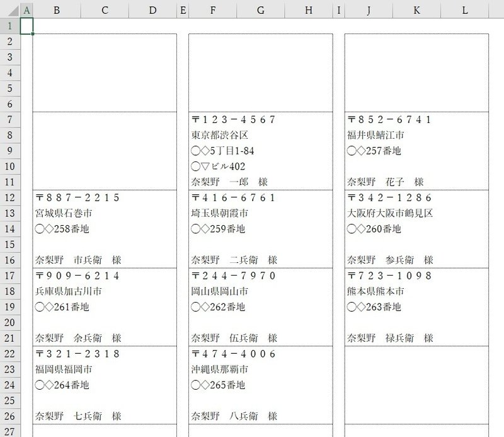Select row header 7
Image resolution: width=504 pixels, height=437 pixels.
coord(10,120)
